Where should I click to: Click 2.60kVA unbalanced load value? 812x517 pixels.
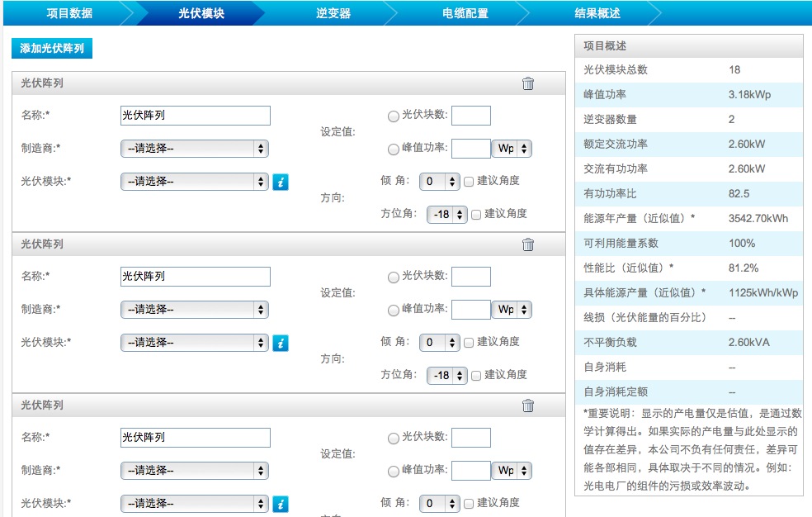[x=748, y=343]
